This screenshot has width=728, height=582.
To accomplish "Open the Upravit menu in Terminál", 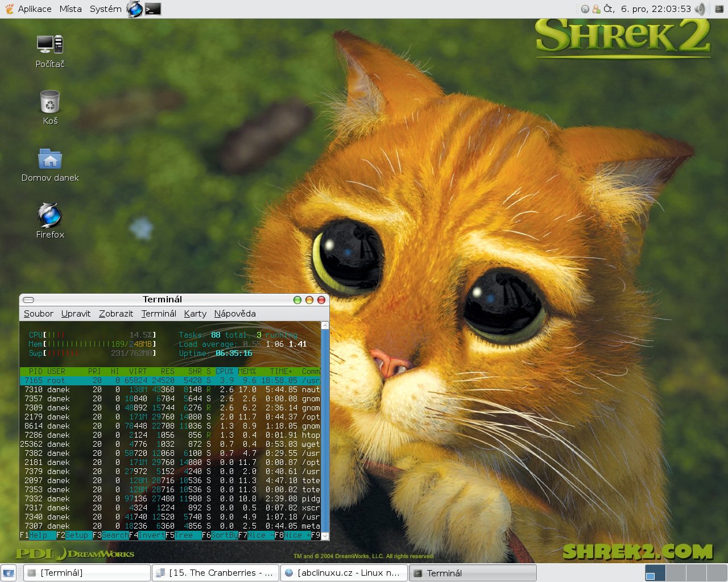I will point(76,314).
